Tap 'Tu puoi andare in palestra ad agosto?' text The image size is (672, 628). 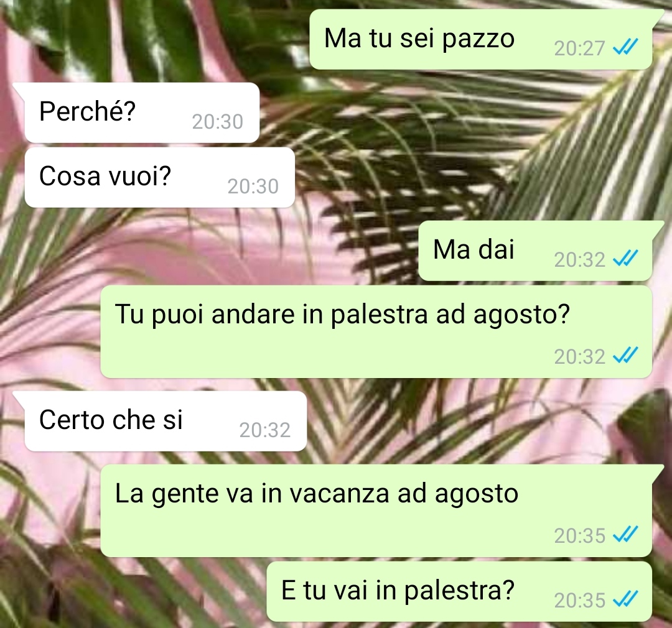coord(342,314)
